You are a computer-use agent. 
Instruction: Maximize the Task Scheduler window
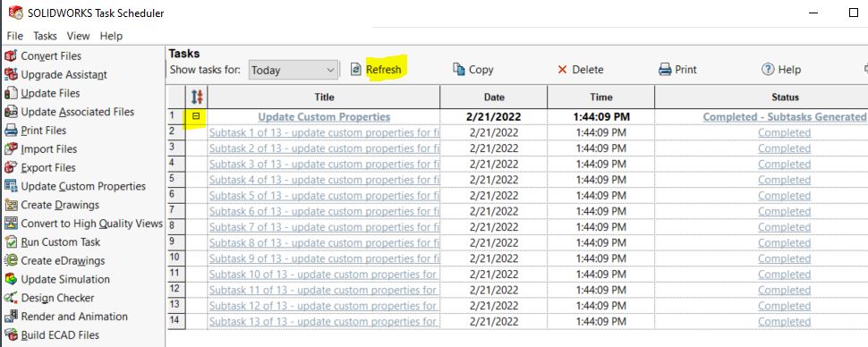[853, 13]
